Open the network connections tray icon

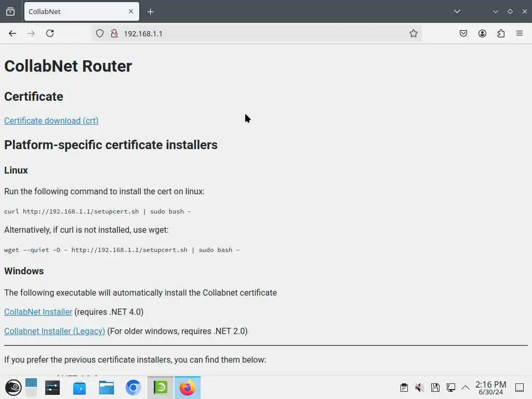click(x=451, y=388)
